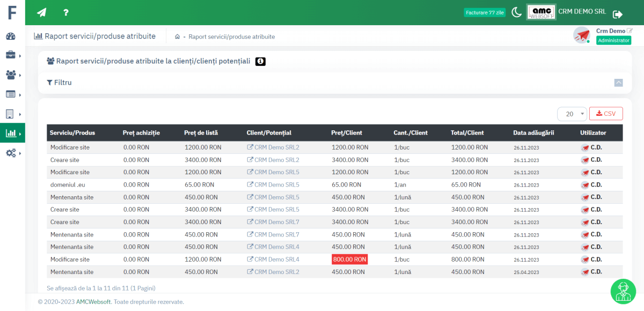Click the paper plane icon in top bar
This screenshot has height=311, width=644.
42,12
